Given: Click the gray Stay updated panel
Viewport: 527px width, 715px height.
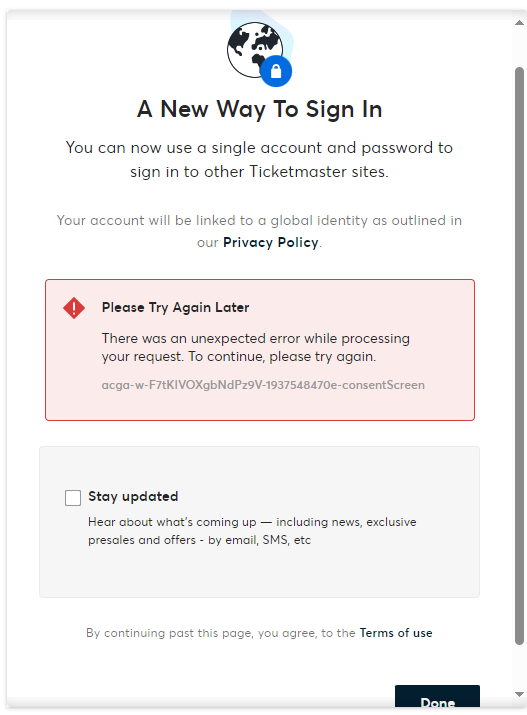Looking at the screenshot, I should click(259, 522).
